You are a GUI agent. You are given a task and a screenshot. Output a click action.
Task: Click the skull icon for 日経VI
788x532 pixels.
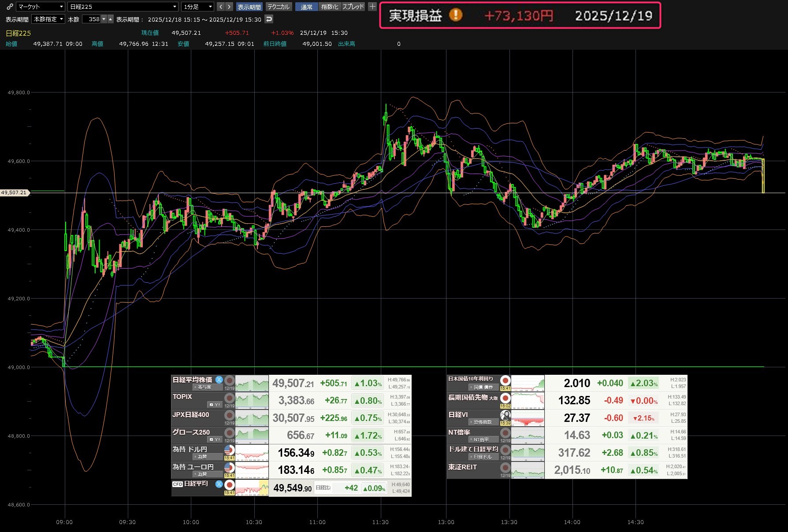point(505,415)
